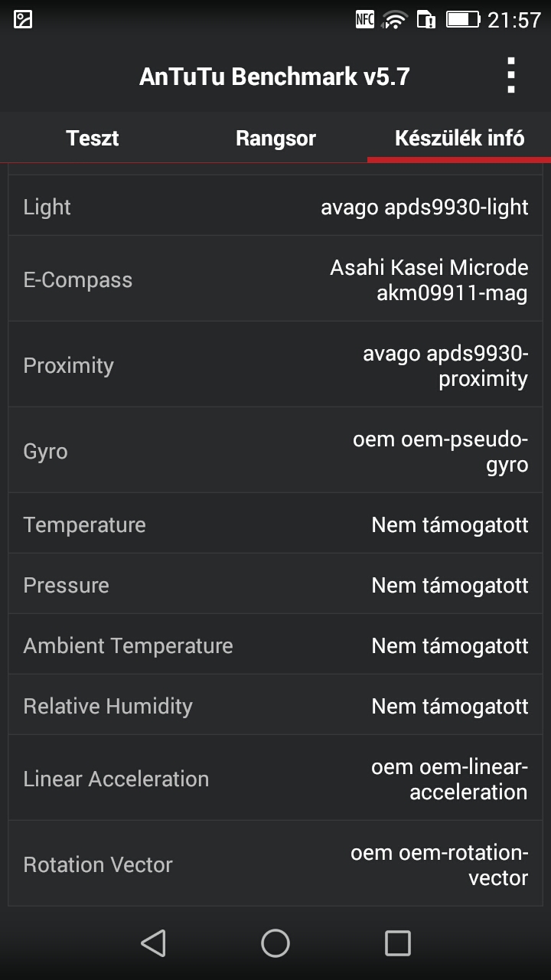Tap the Wi-Fi signal icon
The width and height of the screenshot is (551, 980).
tap(395, 20)
